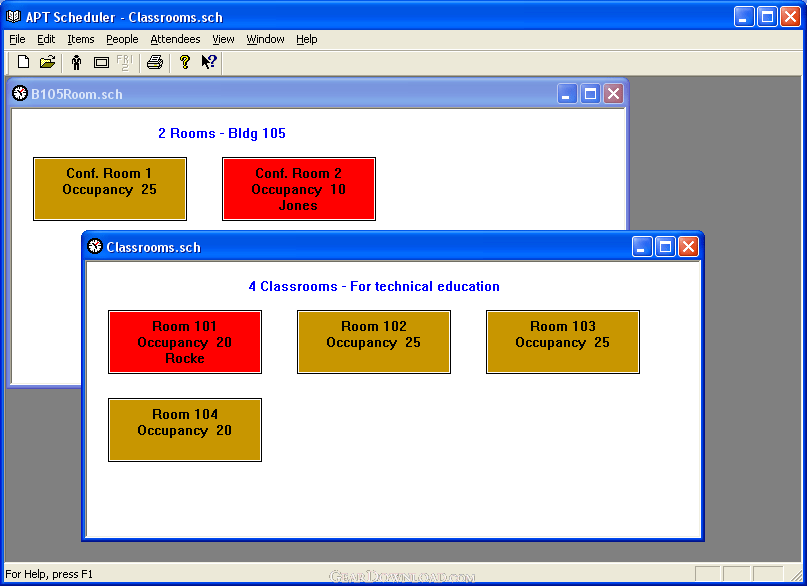Open the Attendees menu

(175, 39)
